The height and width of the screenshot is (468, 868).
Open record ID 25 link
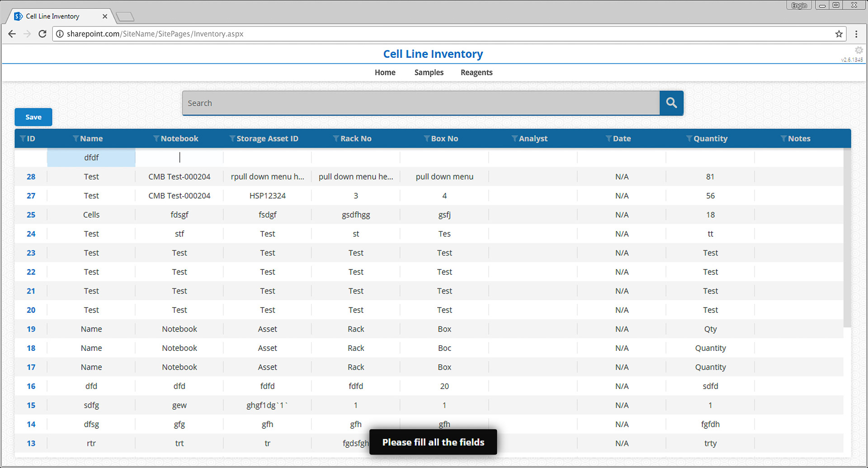tap(31, 215)
